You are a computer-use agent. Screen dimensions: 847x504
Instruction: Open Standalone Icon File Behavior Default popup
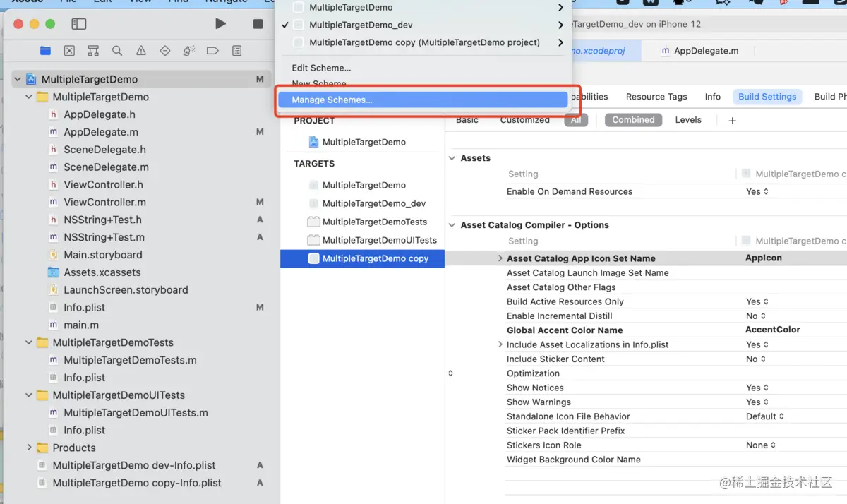765,416
